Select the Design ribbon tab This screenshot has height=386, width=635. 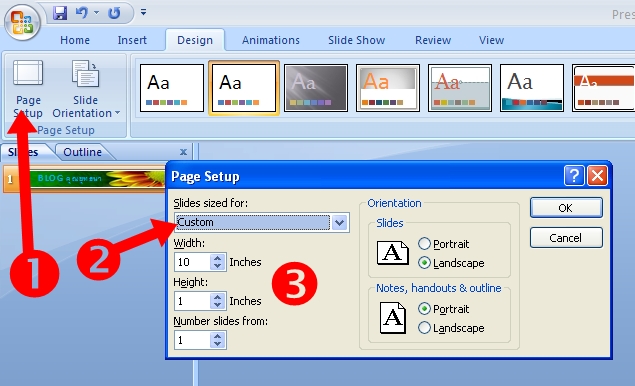click(195, 40)
